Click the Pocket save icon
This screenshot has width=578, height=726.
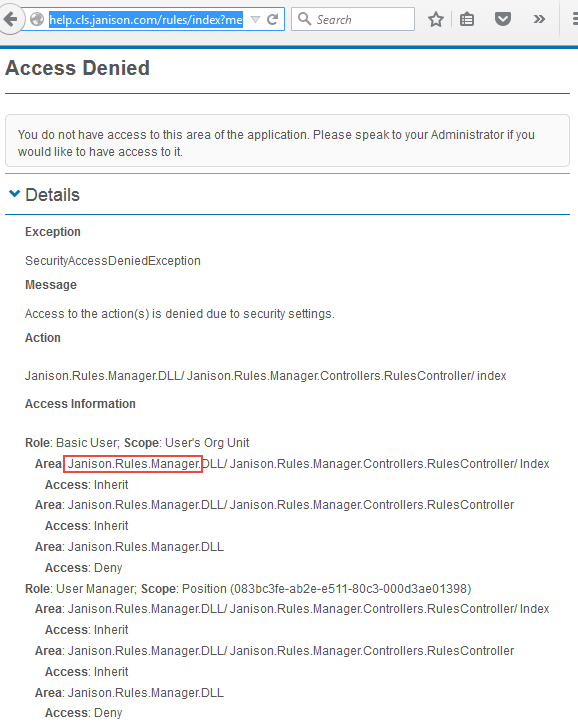point(503,19)
